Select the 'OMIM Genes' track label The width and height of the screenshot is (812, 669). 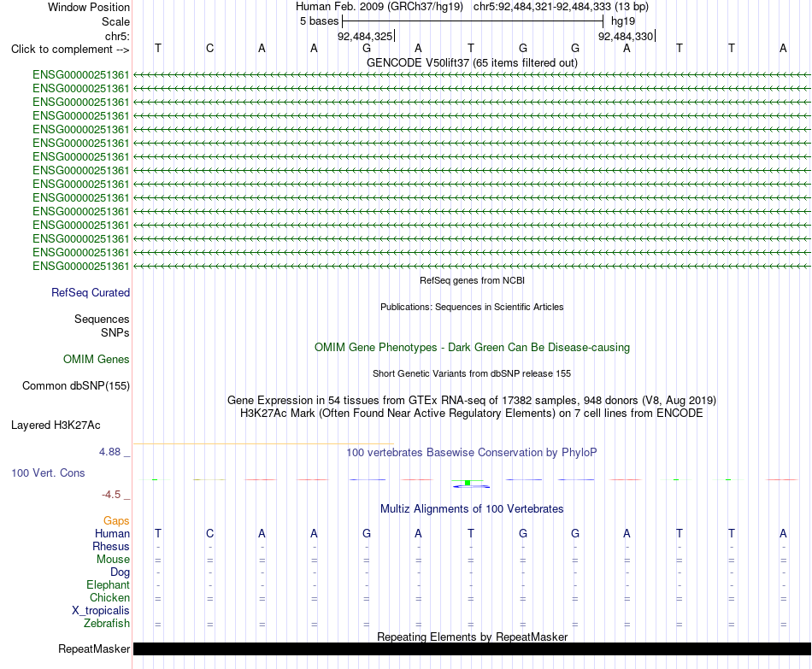click(97, 360)
